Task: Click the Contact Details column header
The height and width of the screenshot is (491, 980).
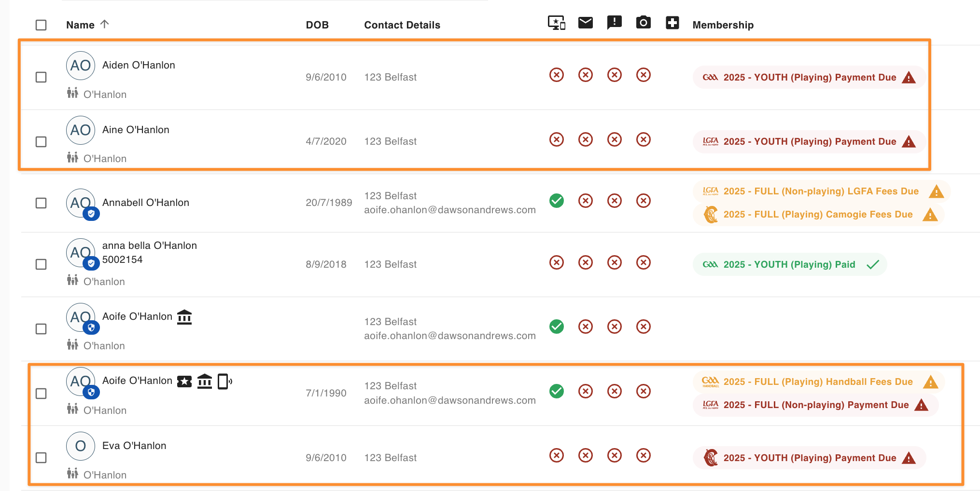Action: pyautogui.click(x=402, y=25)
